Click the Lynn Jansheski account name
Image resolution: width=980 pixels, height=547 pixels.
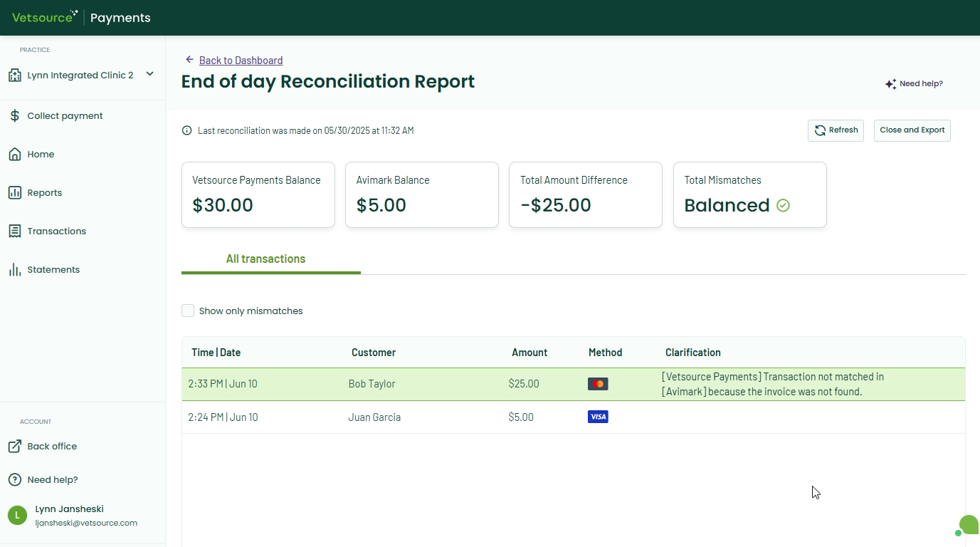tap(69, 509)
